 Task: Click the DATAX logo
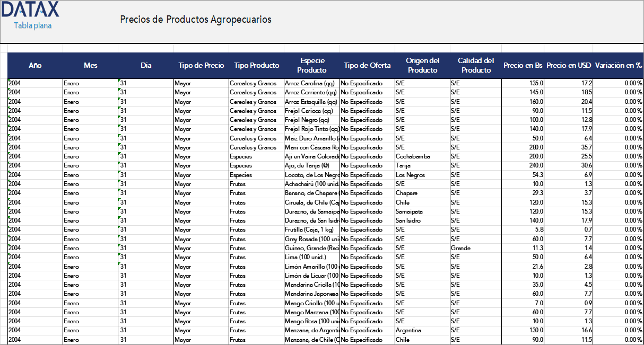point(29,11)
